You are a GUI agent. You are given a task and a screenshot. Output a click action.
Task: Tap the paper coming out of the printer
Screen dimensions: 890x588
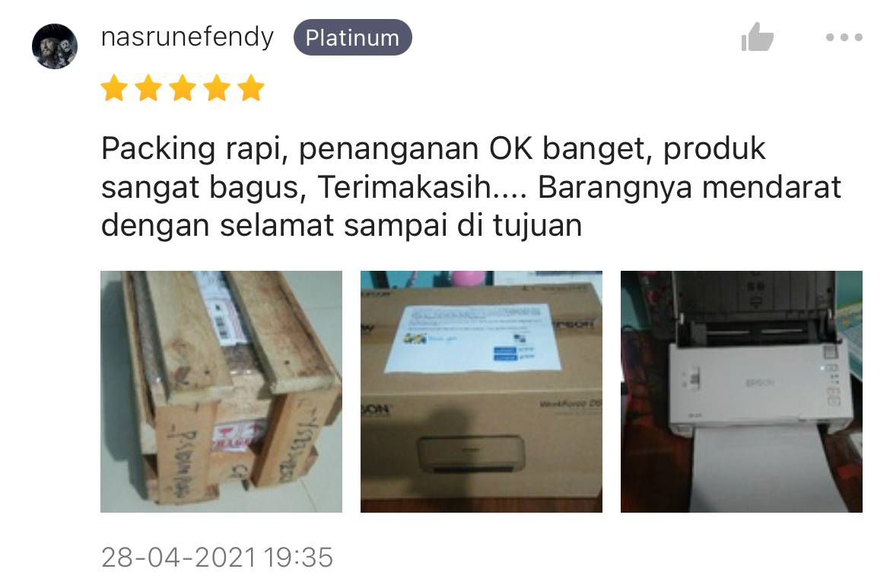click(759, 469)
